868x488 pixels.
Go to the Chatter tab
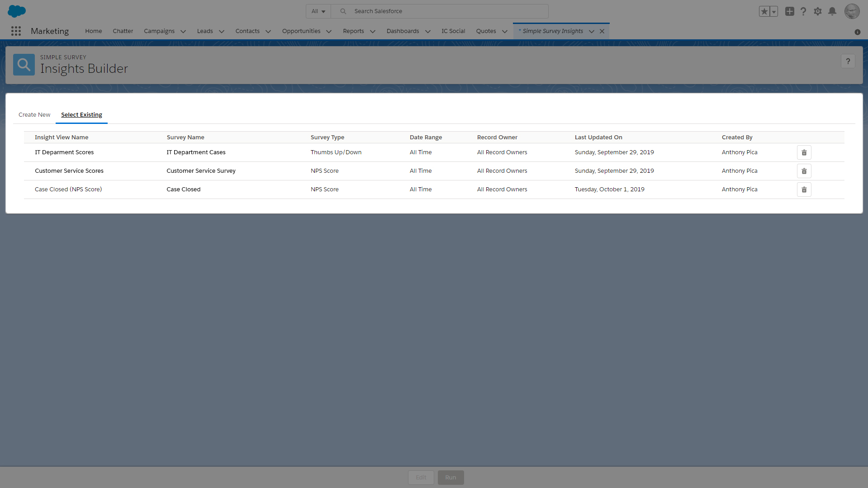coord(123,31)
